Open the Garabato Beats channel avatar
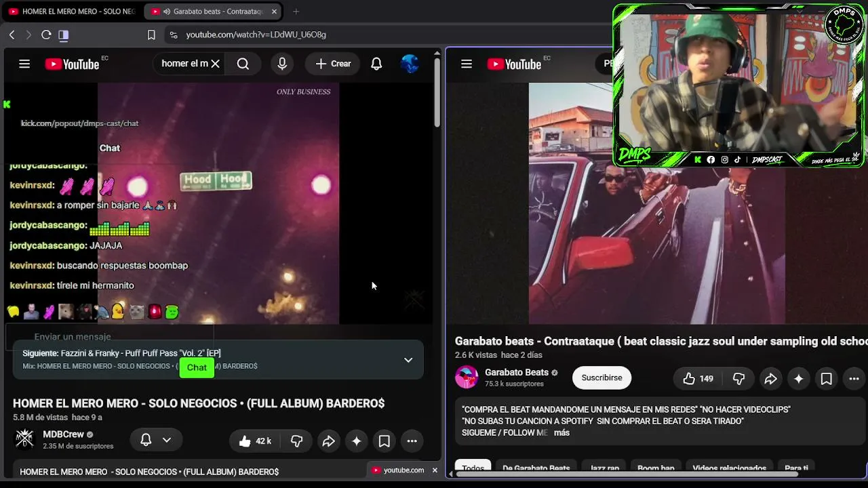868x488 pixels. click(467, 377)
